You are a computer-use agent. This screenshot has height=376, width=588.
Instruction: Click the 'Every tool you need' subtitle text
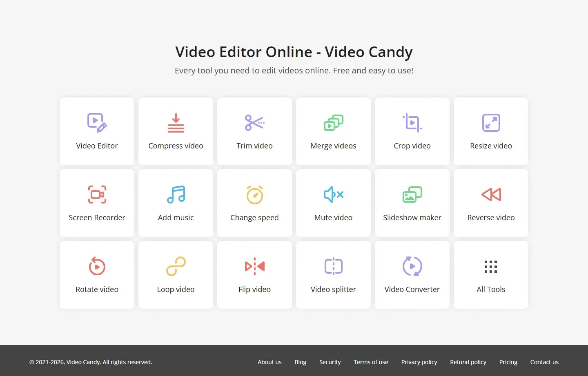(x=294, y=71)
